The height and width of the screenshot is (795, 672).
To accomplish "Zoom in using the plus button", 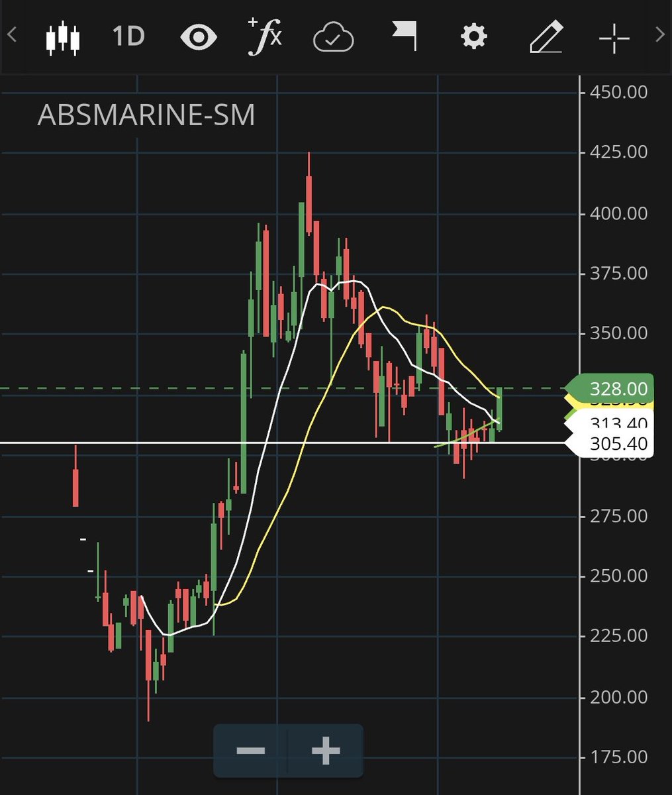I will tap(325, 751).
